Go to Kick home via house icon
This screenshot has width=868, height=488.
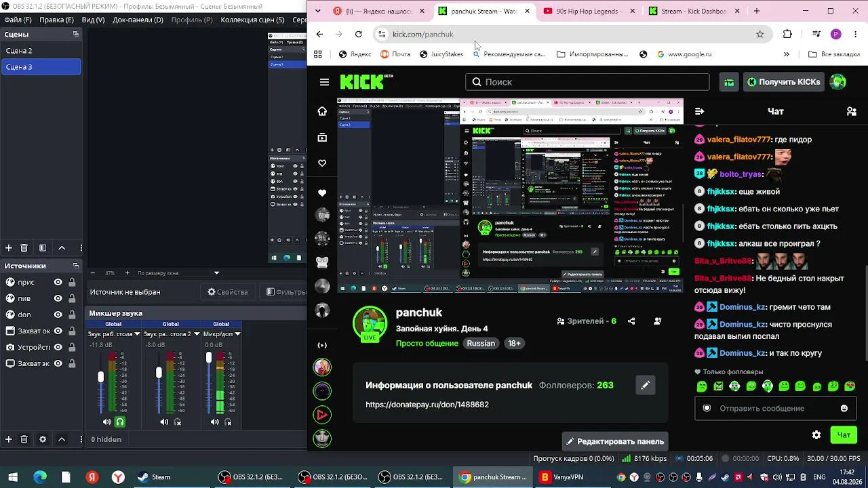click(x=322, y=111)
